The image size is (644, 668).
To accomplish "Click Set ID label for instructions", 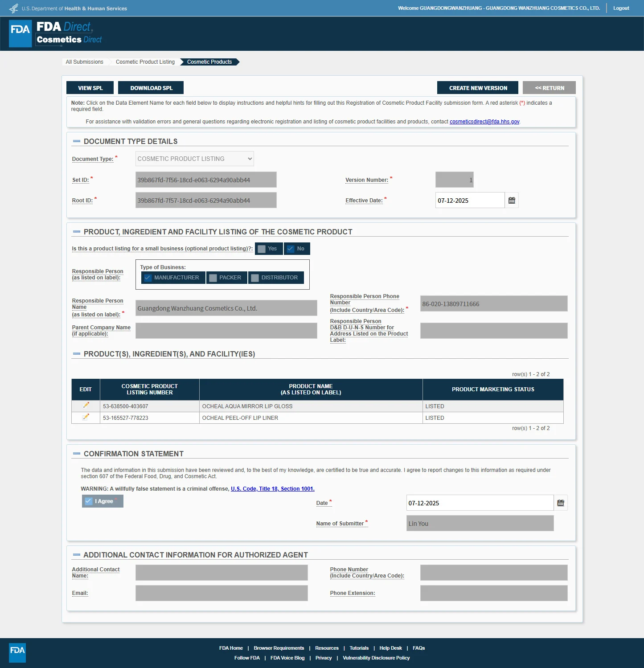I will point(81,180).
